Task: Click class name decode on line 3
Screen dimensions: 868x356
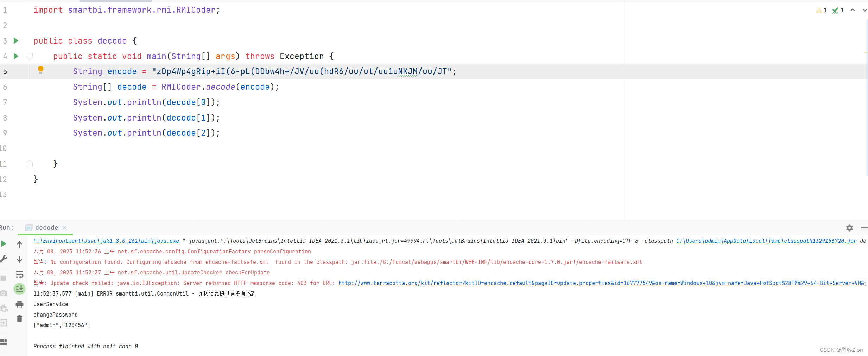Action: click(112, 41)
